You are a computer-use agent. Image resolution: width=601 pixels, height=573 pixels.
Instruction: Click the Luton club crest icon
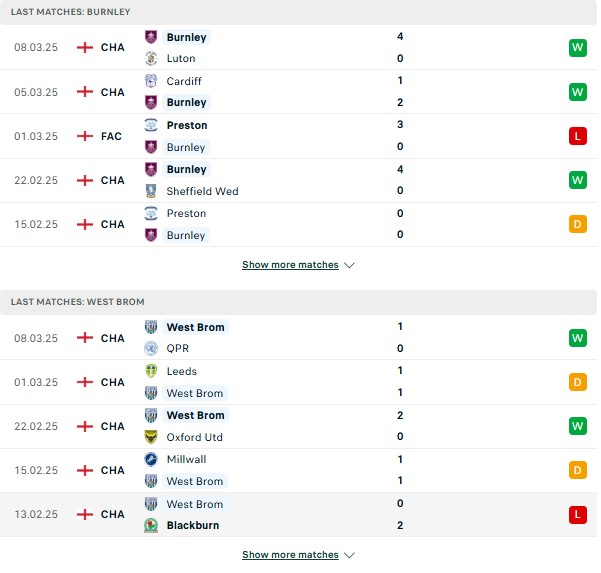coord(151,58)
